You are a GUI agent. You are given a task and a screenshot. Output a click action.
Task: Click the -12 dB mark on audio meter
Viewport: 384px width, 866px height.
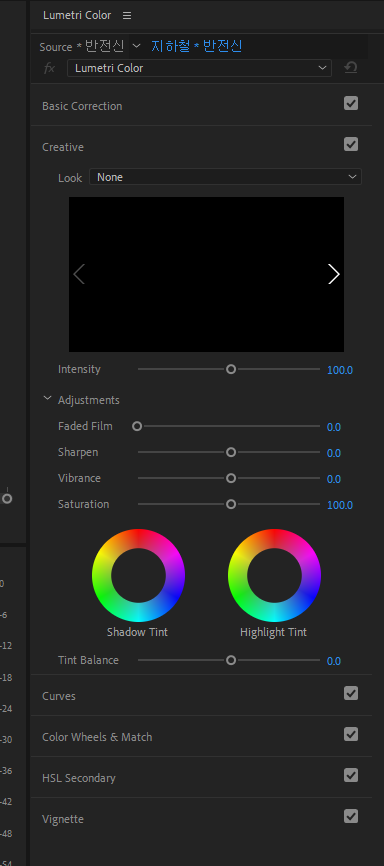coord(6,646)
